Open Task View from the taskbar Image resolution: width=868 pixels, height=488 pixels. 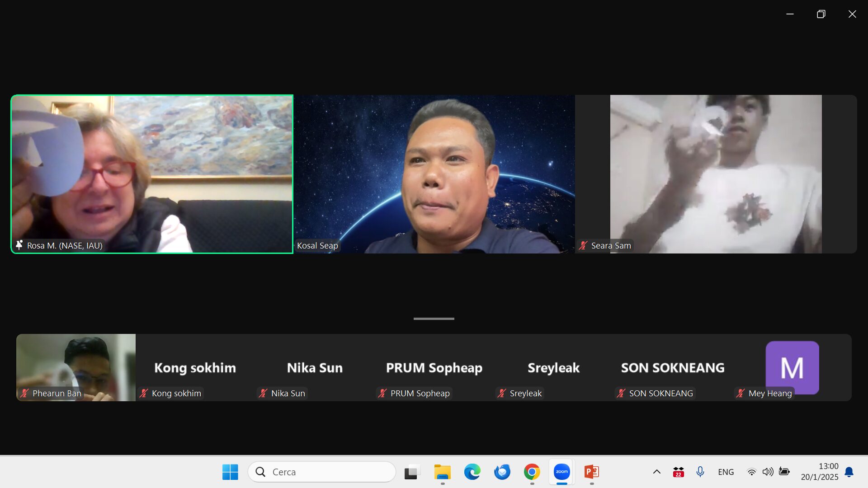[411, 472]
